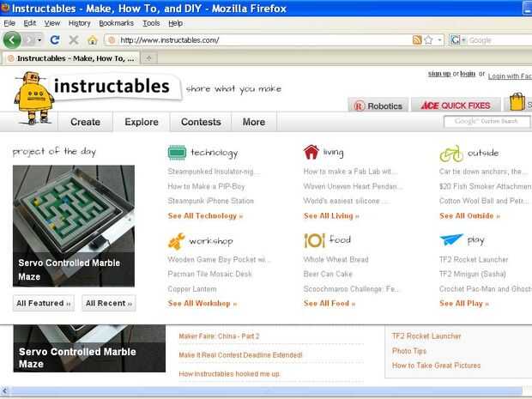Click the living house icon
The height and width of the screenshot is (399, 532).
(311, 152)
